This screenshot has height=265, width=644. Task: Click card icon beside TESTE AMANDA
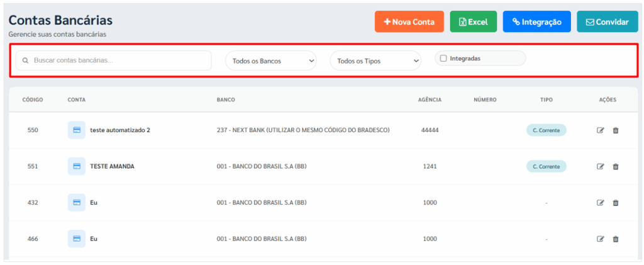click(x=76, y=167)
